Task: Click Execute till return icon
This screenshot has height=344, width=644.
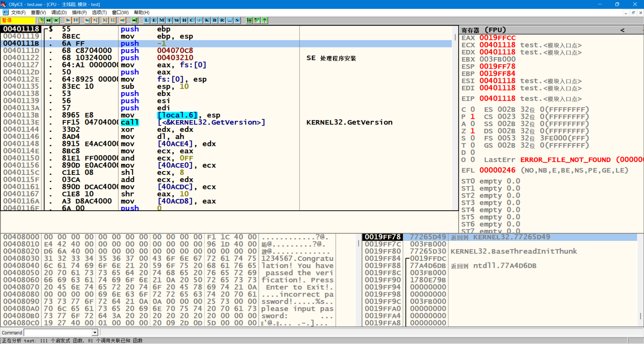Action: pos(123,20)
